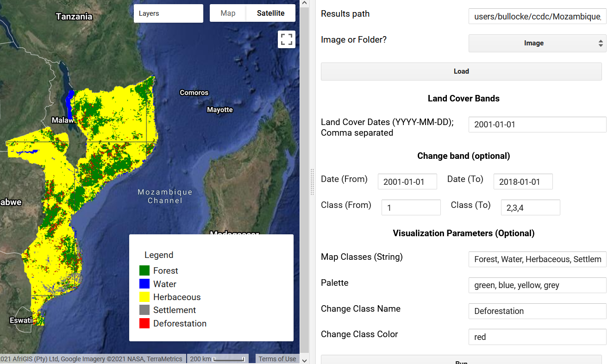608x364 pixels.
Task: Click the yellow Herbaceous legend swatch
Action: [x=144, y=297]
